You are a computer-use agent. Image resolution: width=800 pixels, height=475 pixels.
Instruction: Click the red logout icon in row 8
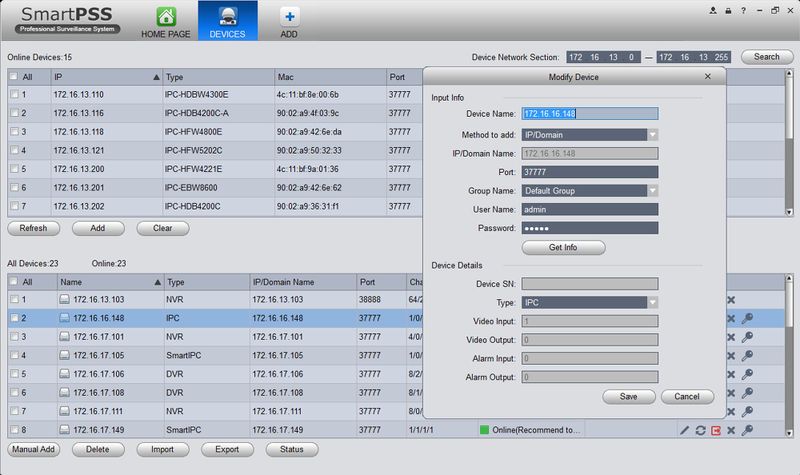[716, 430]
